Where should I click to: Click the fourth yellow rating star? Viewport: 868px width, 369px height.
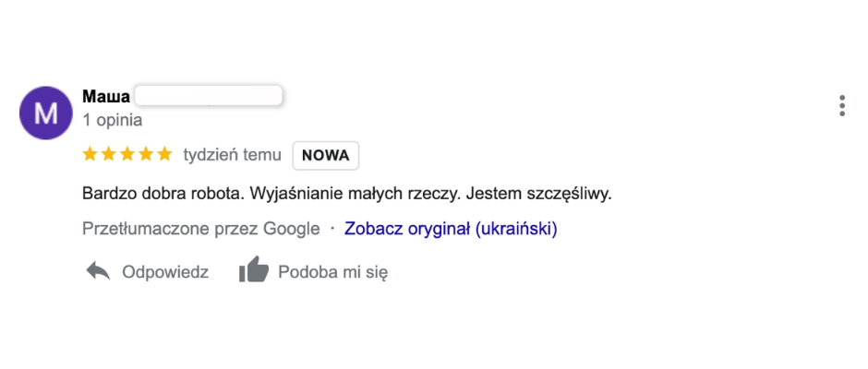146,154
